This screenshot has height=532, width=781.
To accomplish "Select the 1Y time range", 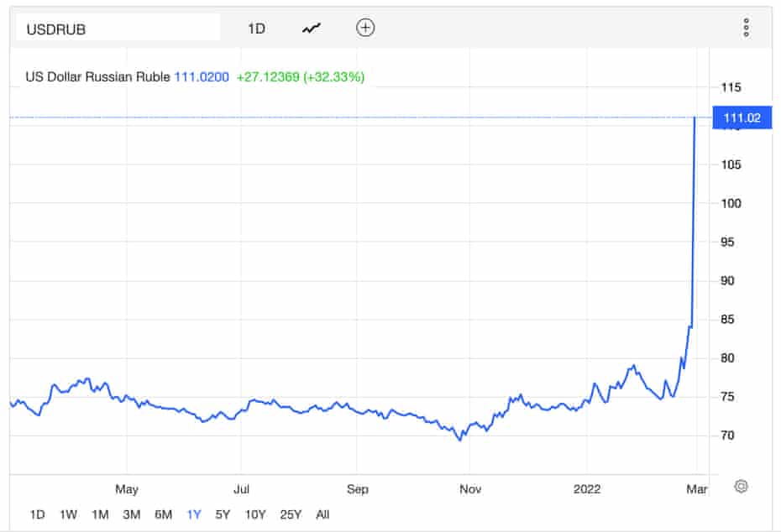I will pyautogui.click(x=194, y=514).
